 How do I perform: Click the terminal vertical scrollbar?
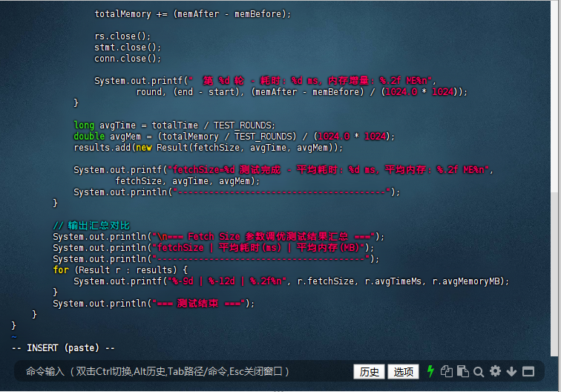point(554,179)
